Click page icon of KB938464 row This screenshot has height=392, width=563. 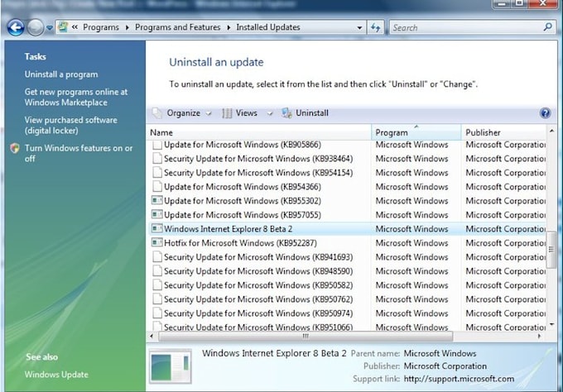(157, 158)
